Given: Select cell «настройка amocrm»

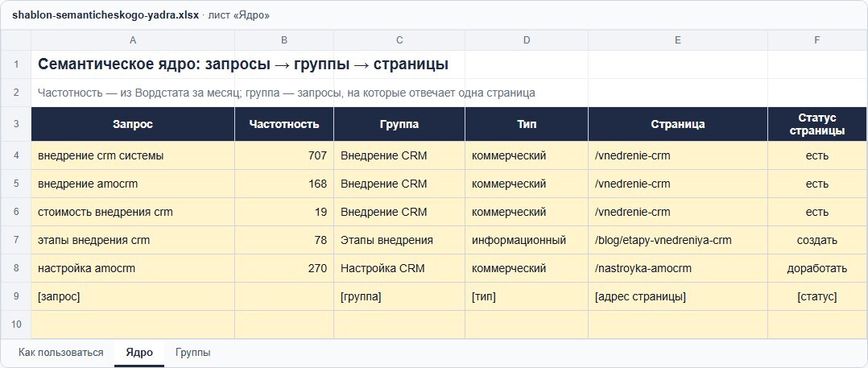Looking at the screenshot, I should (133, 268).
